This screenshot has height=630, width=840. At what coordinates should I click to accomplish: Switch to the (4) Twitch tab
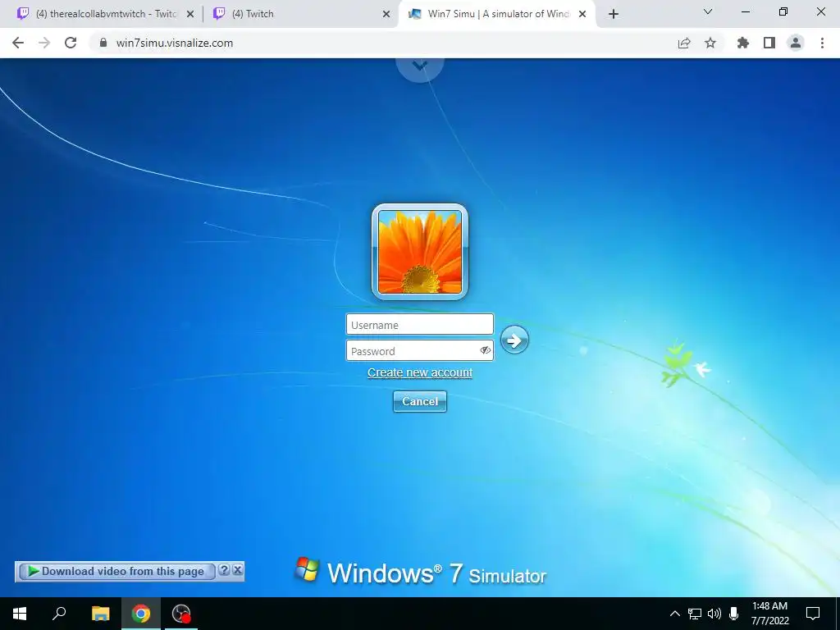300,14
